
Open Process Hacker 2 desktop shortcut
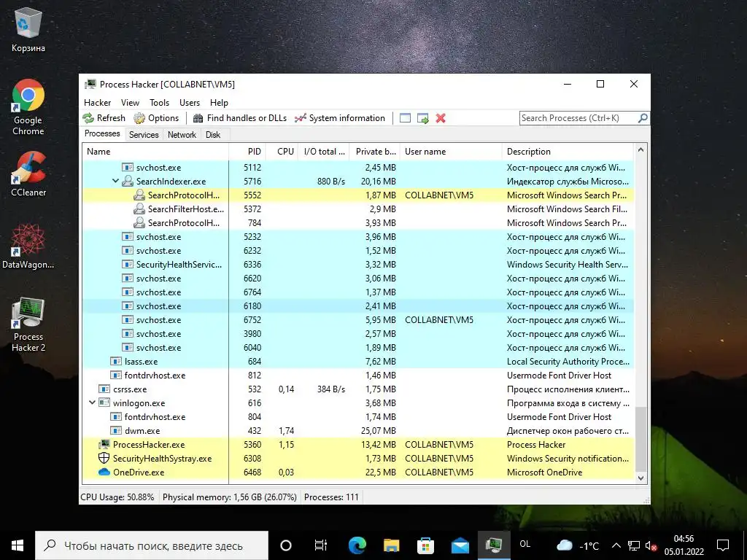pos(28,324)
